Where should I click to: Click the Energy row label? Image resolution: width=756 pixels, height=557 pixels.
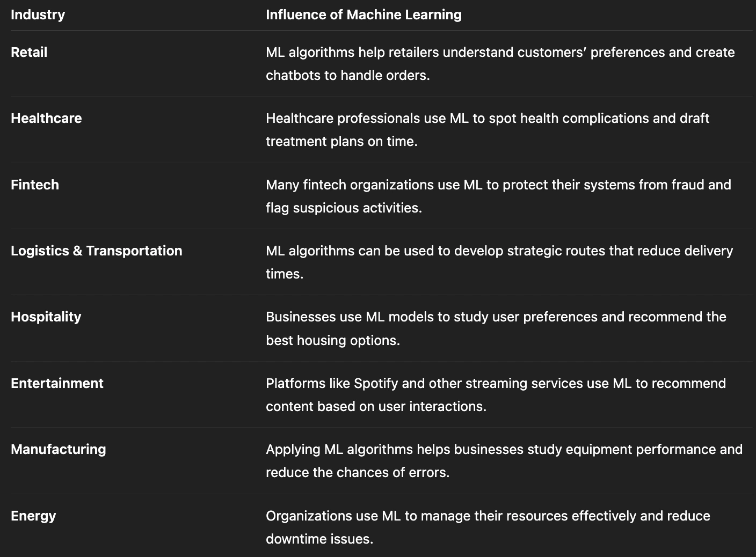[33, 516]
